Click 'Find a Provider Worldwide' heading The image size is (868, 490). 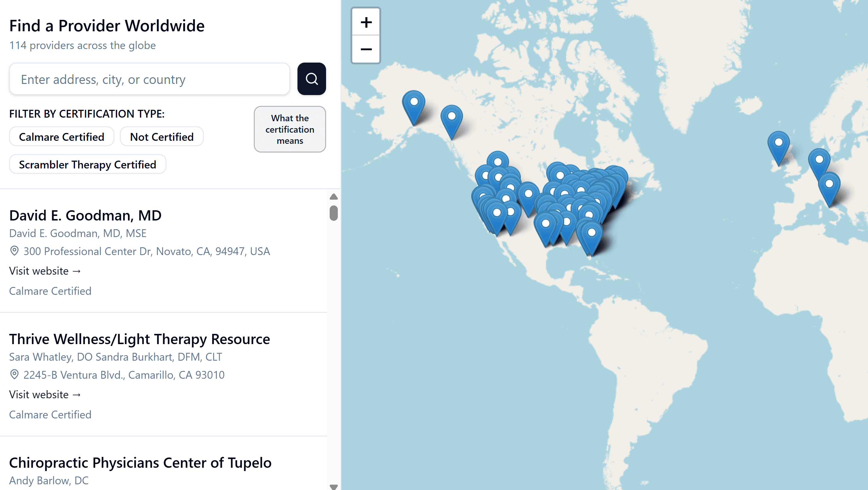[x=107, y=26]
